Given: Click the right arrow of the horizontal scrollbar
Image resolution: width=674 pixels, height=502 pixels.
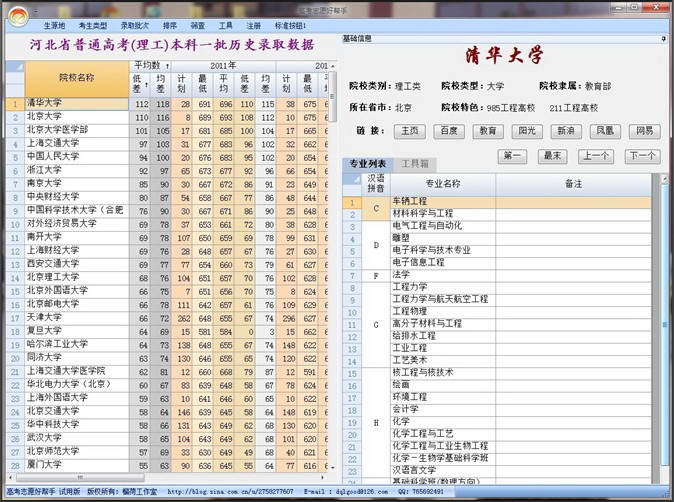Looking at the screenshot, I should coord(322,477).
